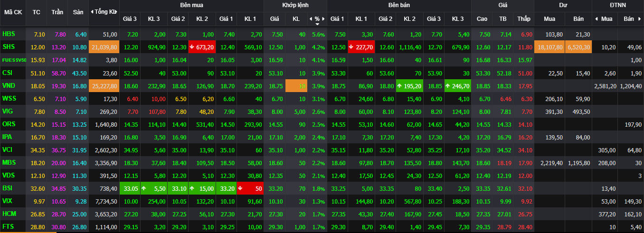Image resolution: width=644 pixels, height=233 pixels.
Task: Open the SHS stock symbol
Action: (x=9, y=47)
